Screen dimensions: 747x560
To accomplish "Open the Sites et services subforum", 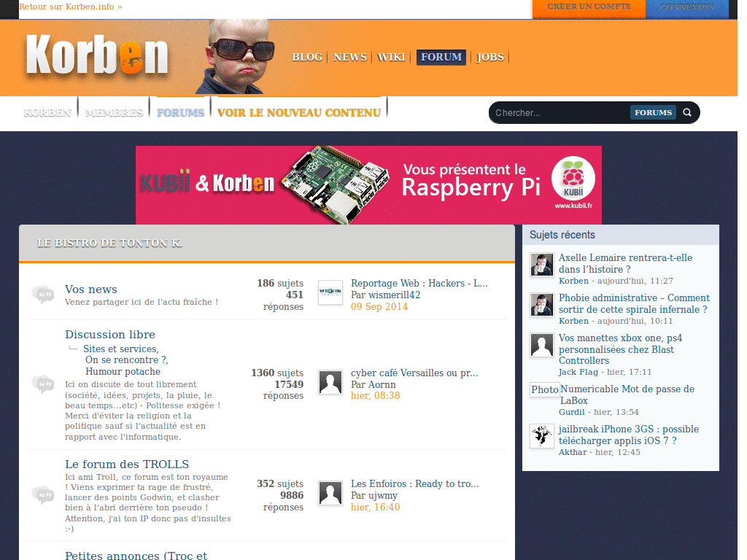I will pos(121,349).
